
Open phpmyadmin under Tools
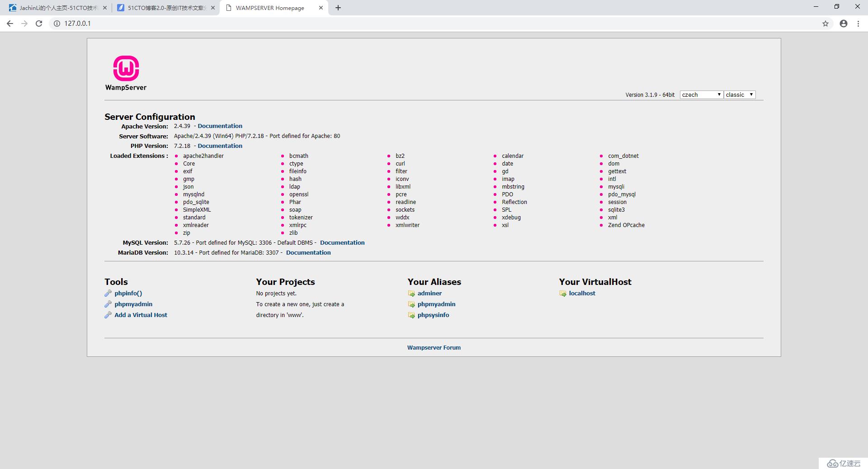(133, 304)
